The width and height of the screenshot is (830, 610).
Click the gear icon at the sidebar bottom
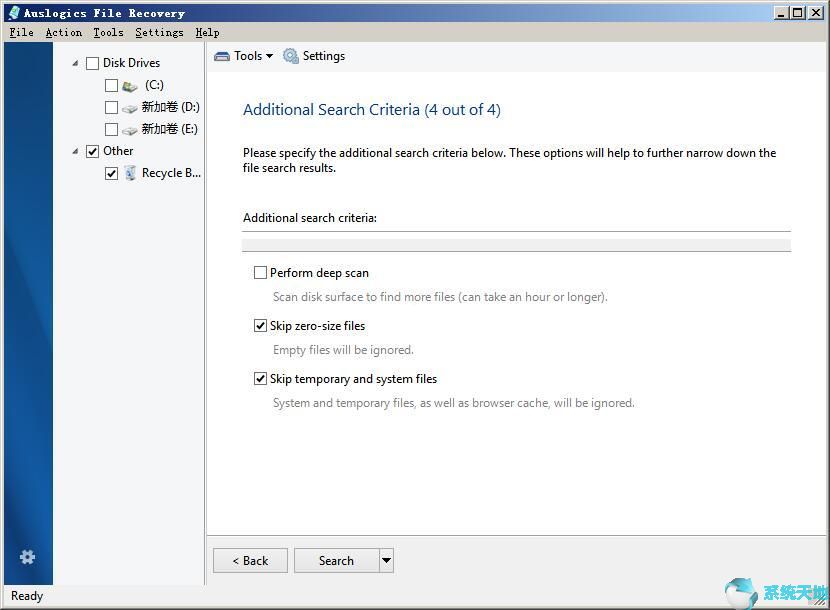click(x=27, y=557)
